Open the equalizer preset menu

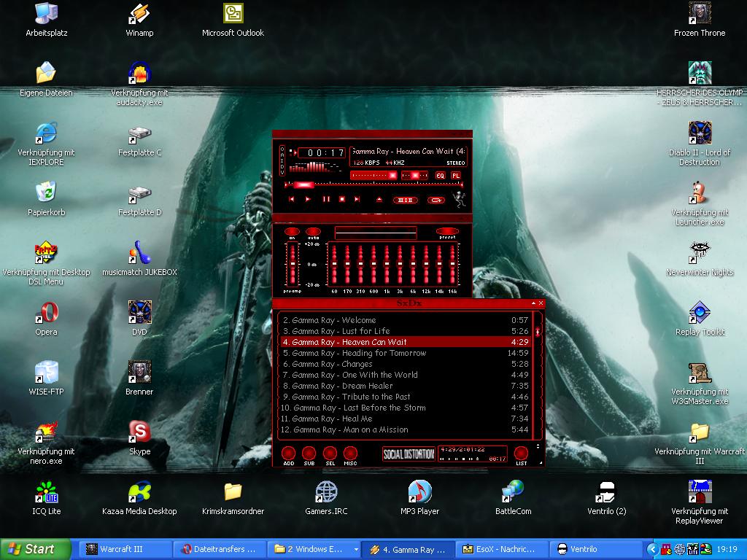point(447,233)
